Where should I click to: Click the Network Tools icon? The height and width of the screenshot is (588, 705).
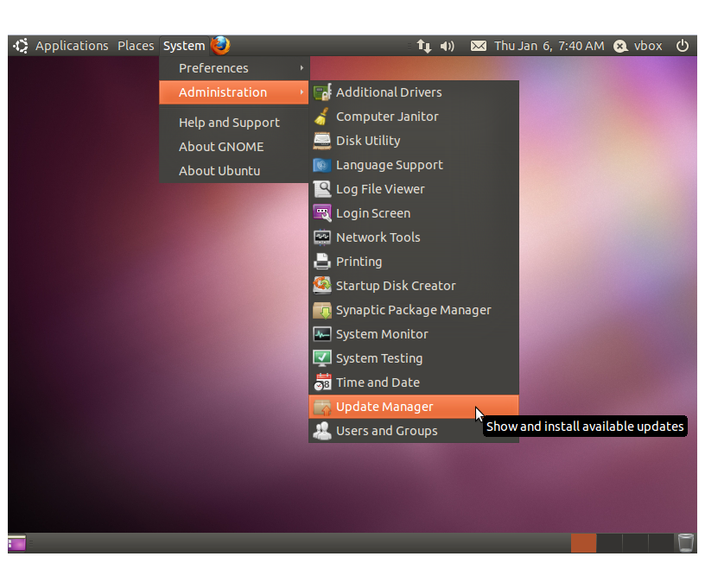click(322, 237)
